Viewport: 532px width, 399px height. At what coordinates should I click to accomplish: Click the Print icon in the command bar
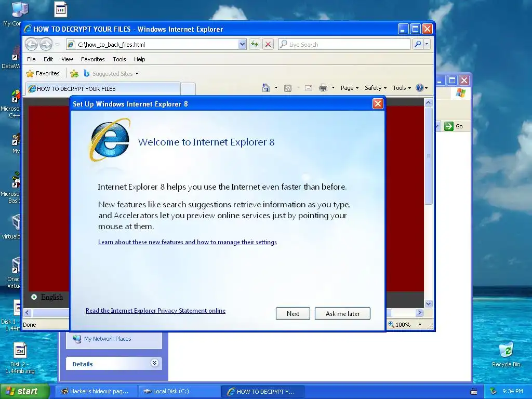(x=323, y=88)
